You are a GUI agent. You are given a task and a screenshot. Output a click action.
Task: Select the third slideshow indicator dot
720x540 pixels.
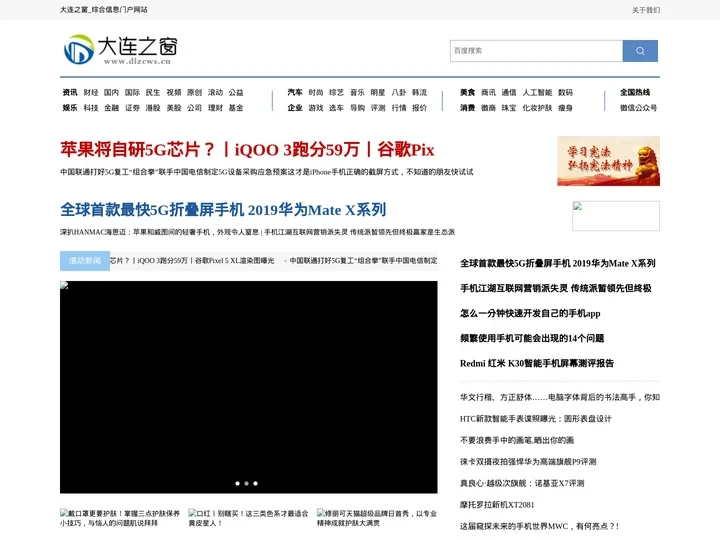pos(256,484)
